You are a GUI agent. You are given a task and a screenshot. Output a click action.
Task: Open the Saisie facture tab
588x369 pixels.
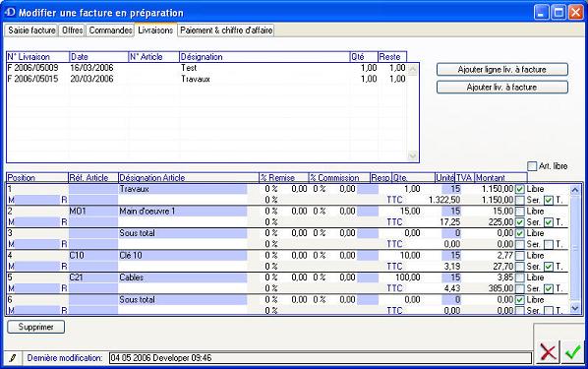click(31, 31)
